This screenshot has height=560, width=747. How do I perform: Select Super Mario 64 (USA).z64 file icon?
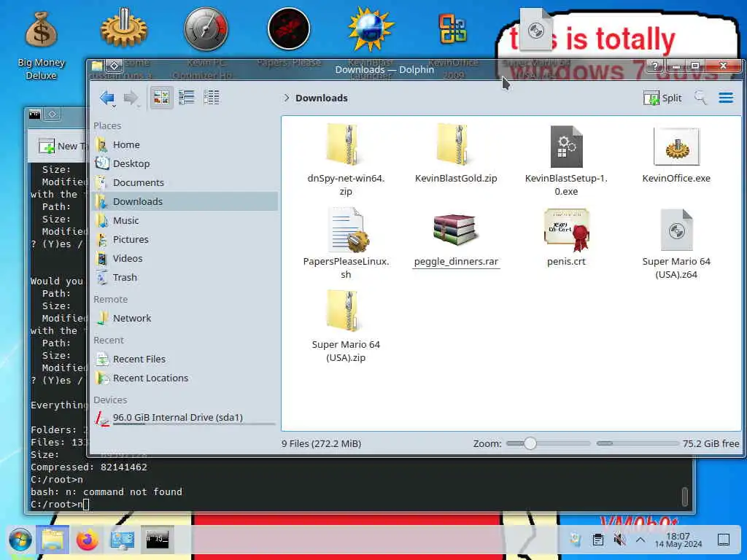point(676,230)
